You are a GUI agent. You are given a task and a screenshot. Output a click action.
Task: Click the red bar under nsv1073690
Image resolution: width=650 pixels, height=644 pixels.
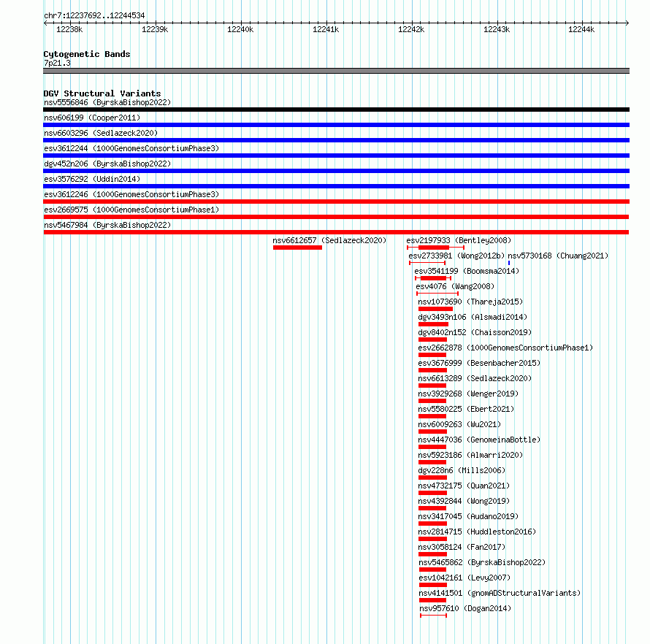click(436, 309)
